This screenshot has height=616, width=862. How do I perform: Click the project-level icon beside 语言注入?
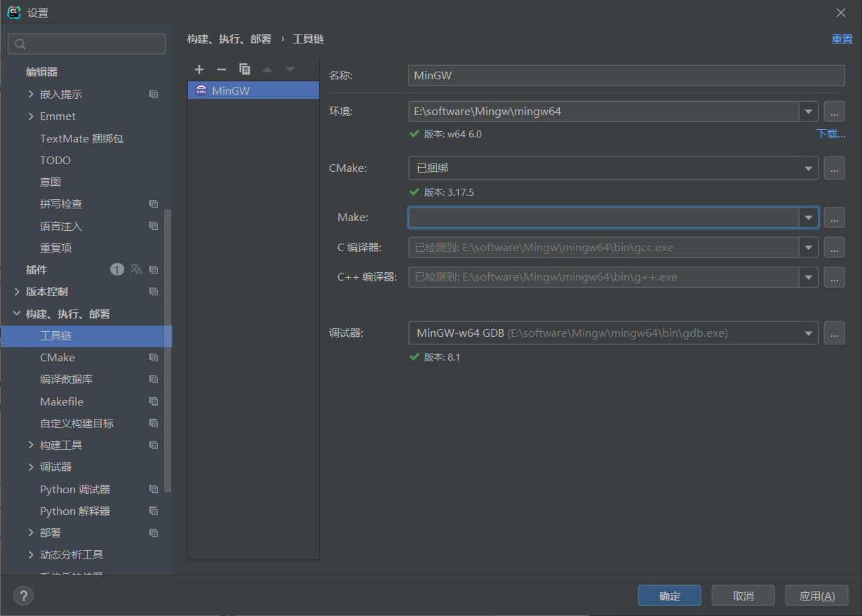tap(154, 226)
